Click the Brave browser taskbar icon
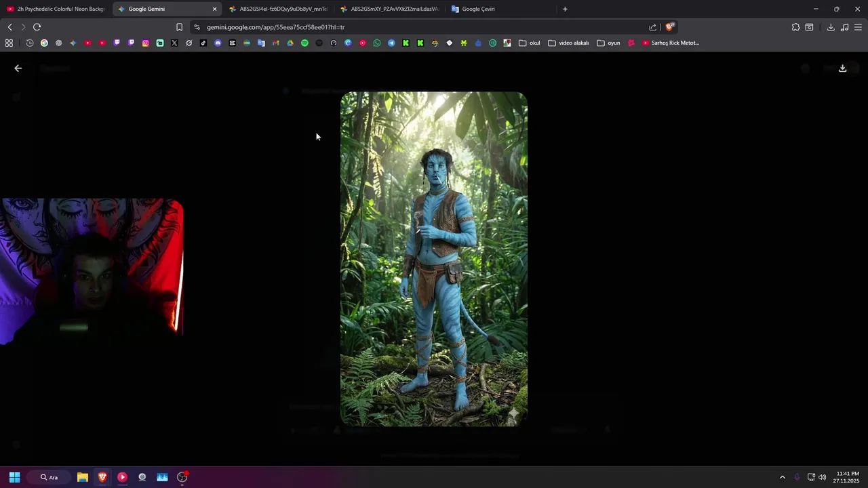Screen dimensions: 868x488 click(x=102, y=477)
